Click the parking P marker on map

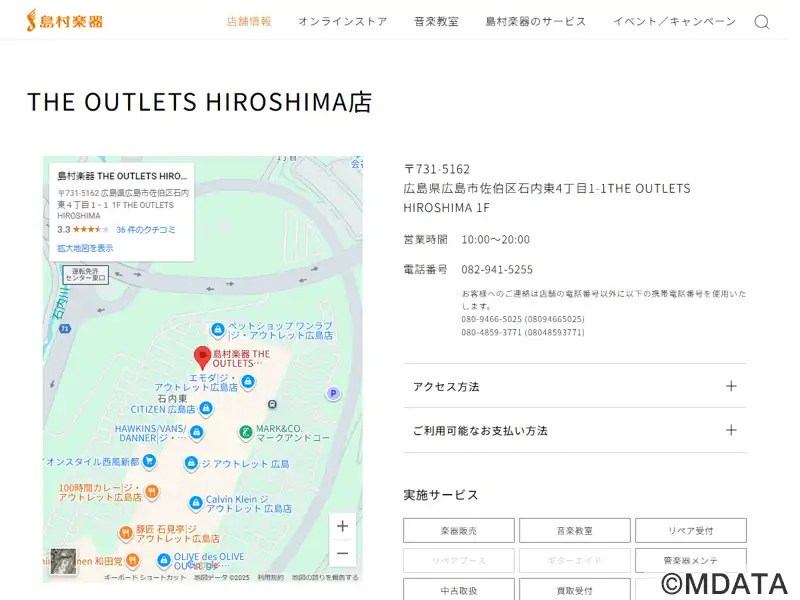(x=333, y=393)
